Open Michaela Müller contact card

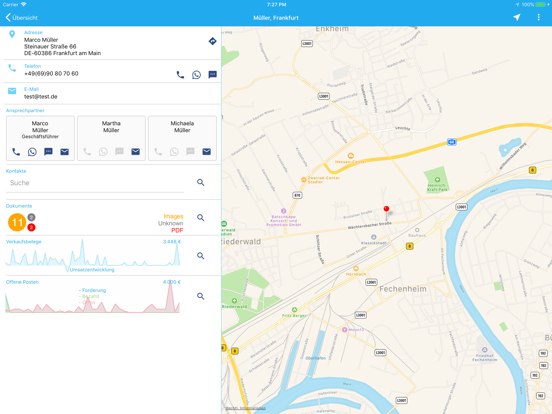(182, 138)
